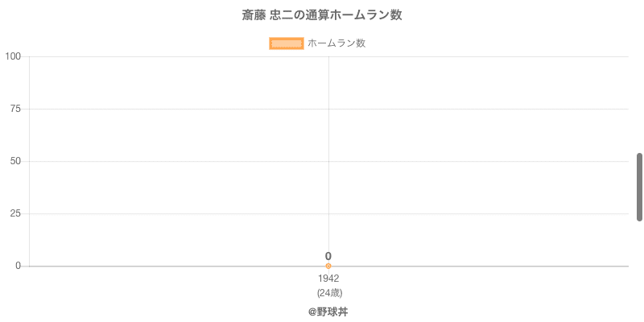644x322 pixels.
Task: Click the orange legend color box
Action: 286,43
